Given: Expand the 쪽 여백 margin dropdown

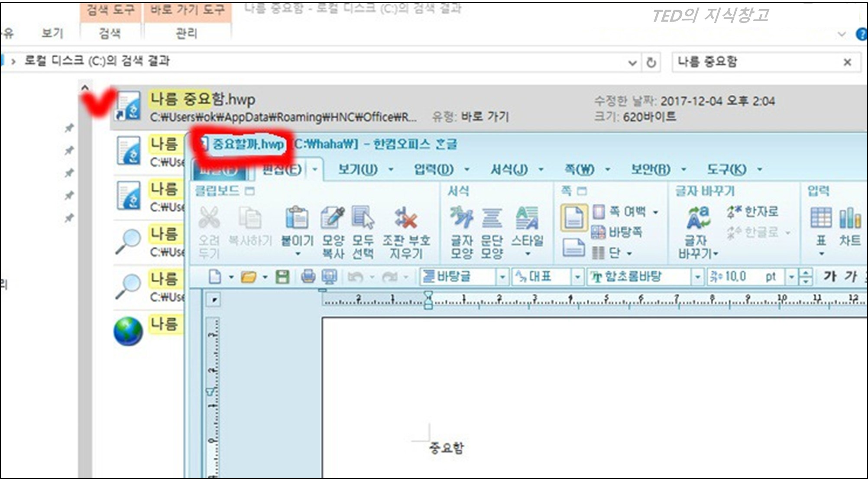Looking at the screenshot, I should pos(656,212).
